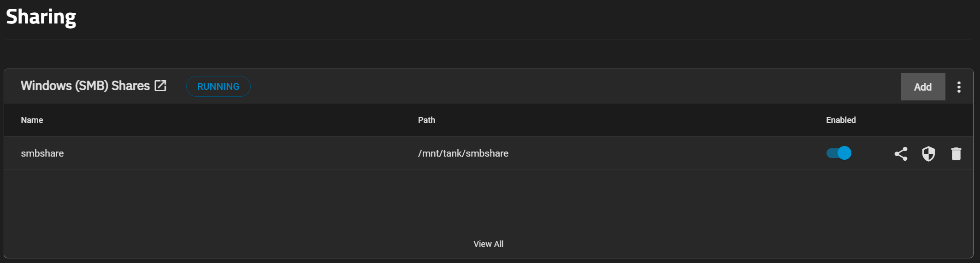Open the three-dot SMB options menu
This screenshot has height=263, width=980.
click(959, 87)
